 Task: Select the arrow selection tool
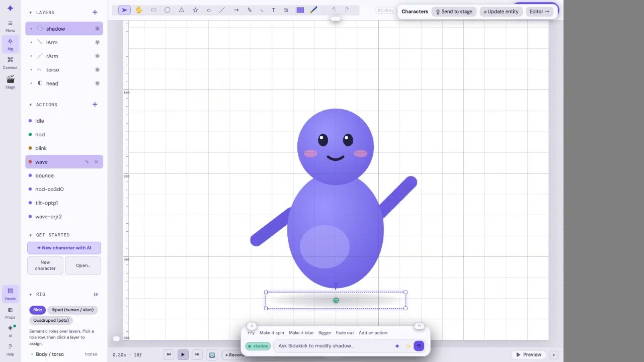(124, 10)
